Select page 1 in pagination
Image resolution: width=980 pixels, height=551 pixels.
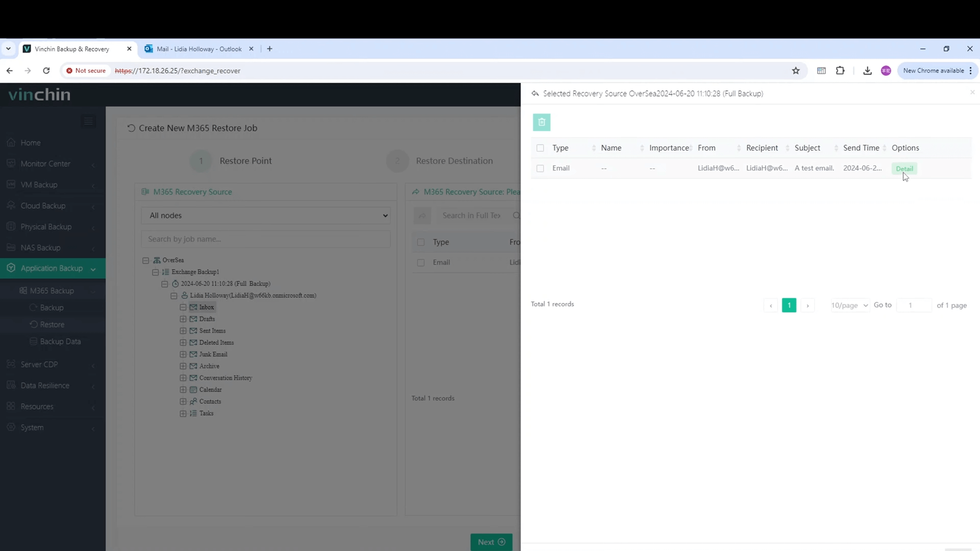pos(789,306)
